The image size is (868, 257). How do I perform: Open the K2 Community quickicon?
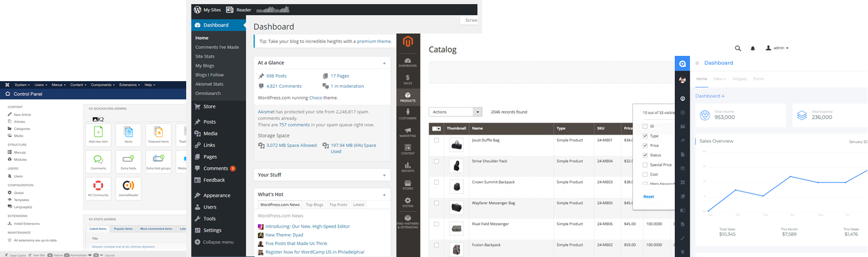click(98, 188)
